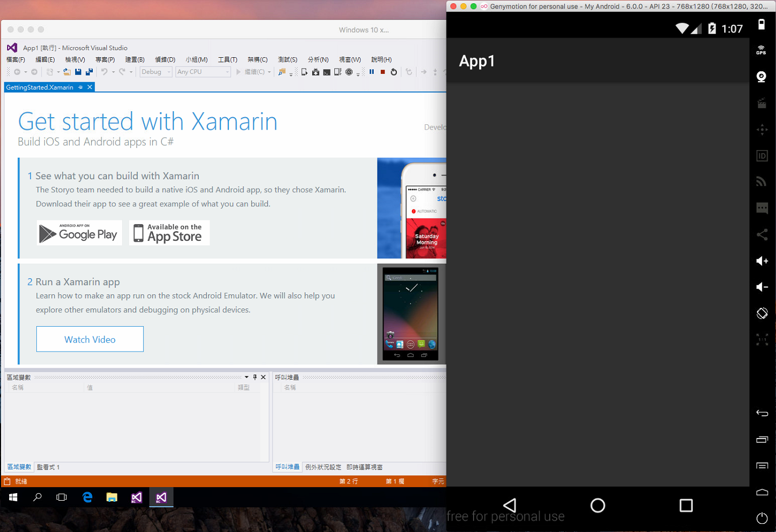Click the Navigate Backward arrow in the toolbar
776x532 pixels.
click(x=17, y=72)
